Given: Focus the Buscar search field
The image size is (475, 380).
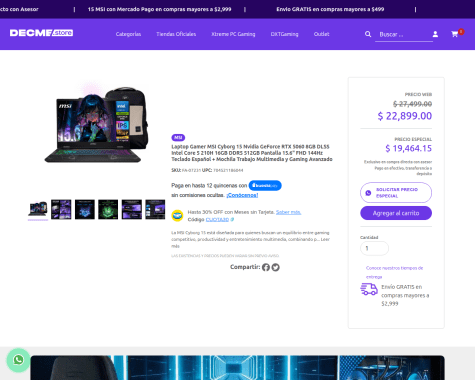Looking at the screenshot, I should tap(404, 34).
